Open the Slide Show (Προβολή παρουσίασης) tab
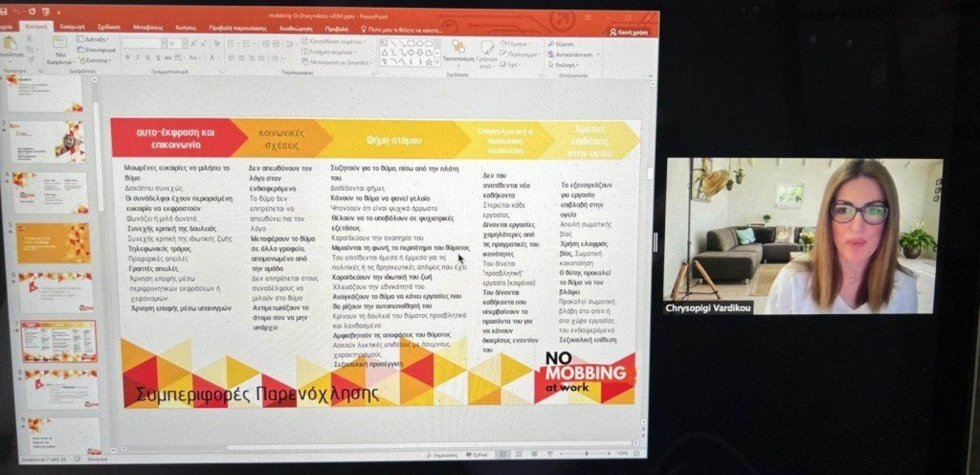This screenshot has height=475, width=980. coord(238,28)
